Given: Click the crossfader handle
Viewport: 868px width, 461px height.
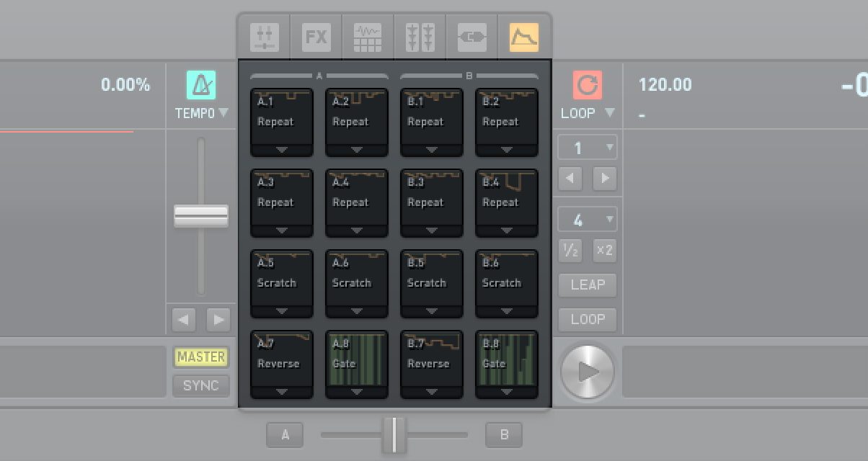Looking at the screenshot, I should pos(394,435).
